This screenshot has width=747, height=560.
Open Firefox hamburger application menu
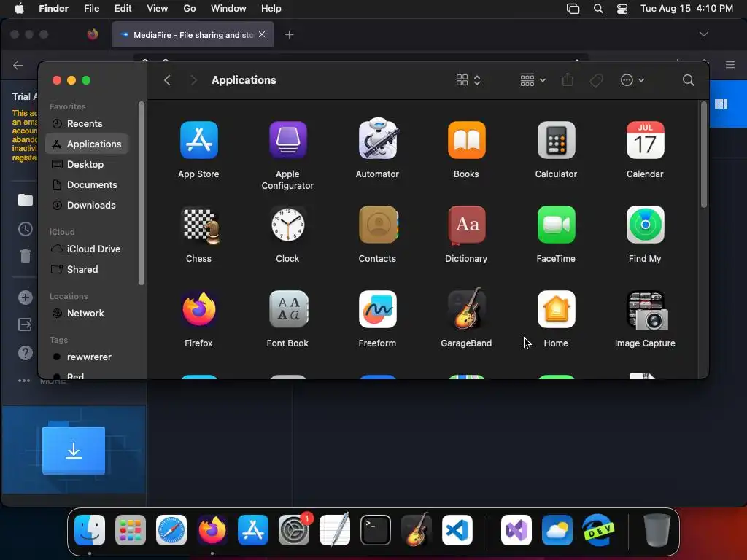click(x=729, y=65)
